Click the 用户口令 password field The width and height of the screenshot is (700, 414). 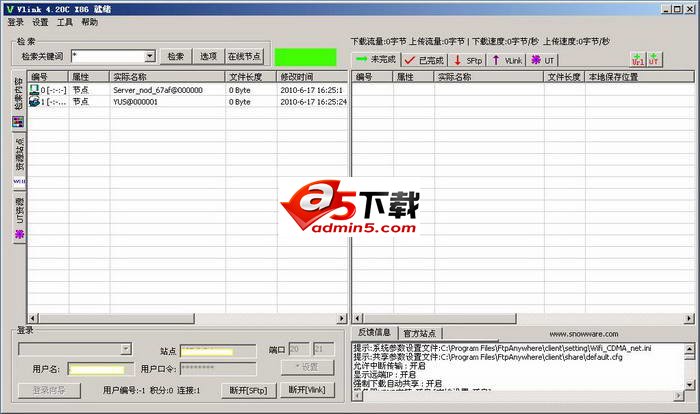tap(218, 369)
